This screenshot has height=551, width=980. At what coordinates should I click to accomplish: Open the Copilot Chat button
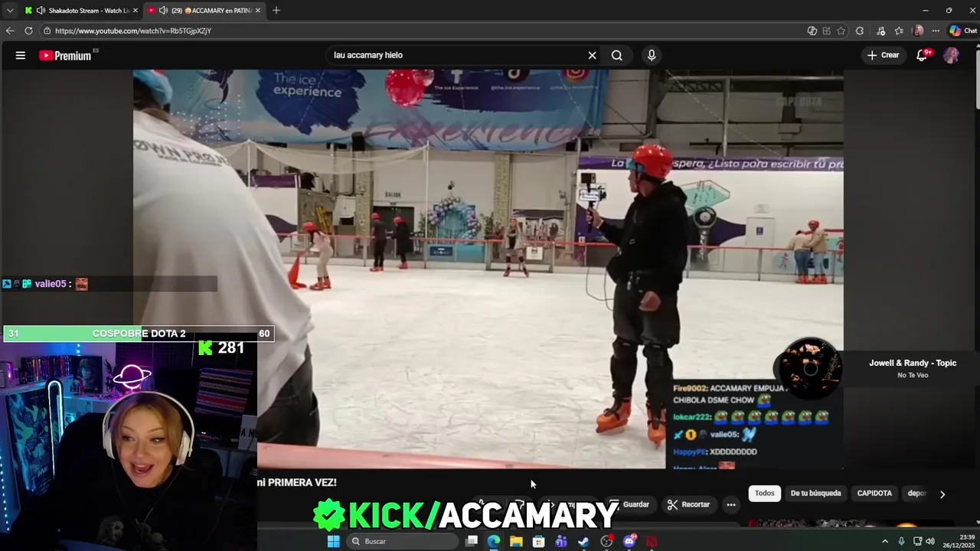(x=963, y=31)
